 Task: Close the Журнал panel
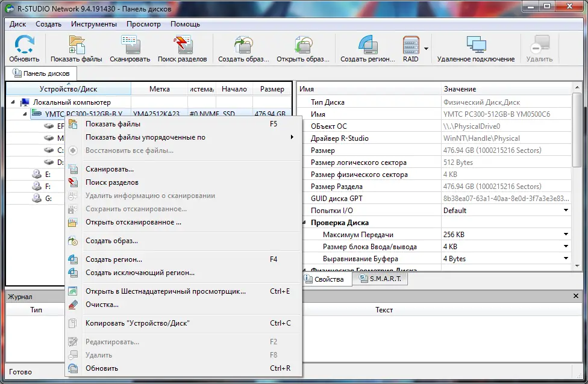point(576,296)
